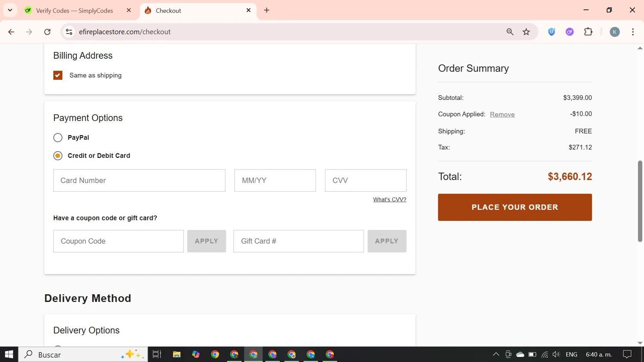This screenshot has height=362, width=644.
Task: Toggle Same as shipping checkbox
Action: click(x=58, y=75)
